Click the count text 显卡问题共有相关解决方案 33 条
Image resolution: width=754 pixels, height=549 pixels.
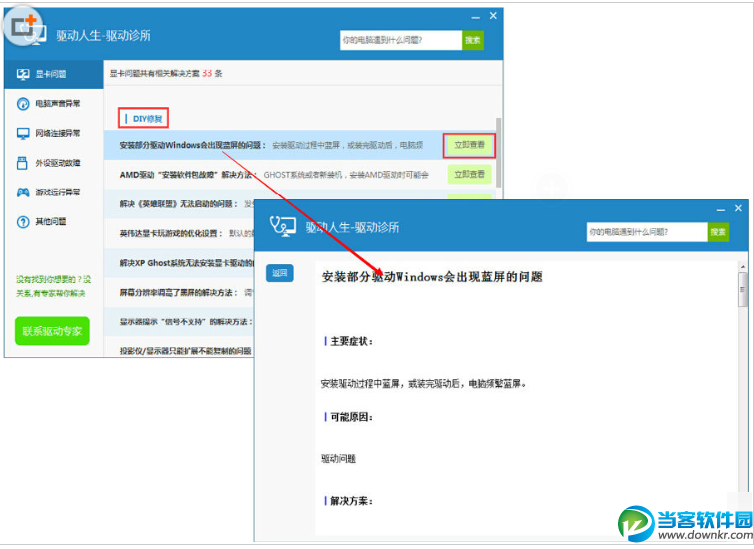point(166,74)
